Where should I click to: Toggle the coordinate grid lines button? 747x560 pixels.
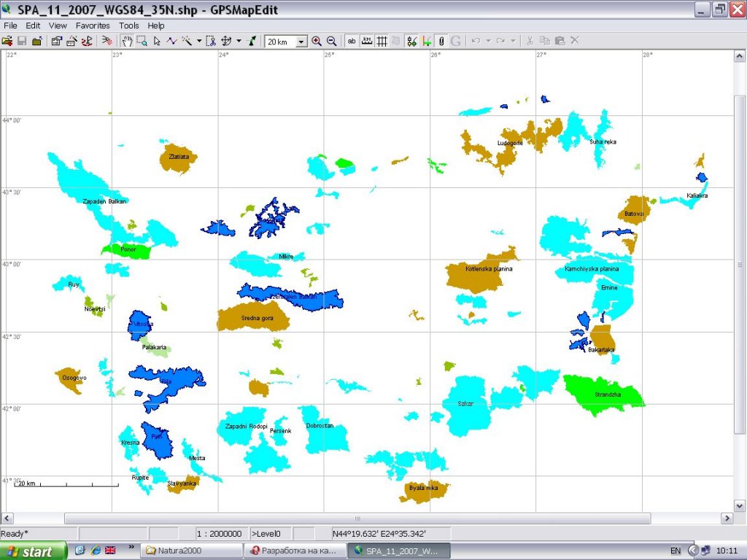381,41
